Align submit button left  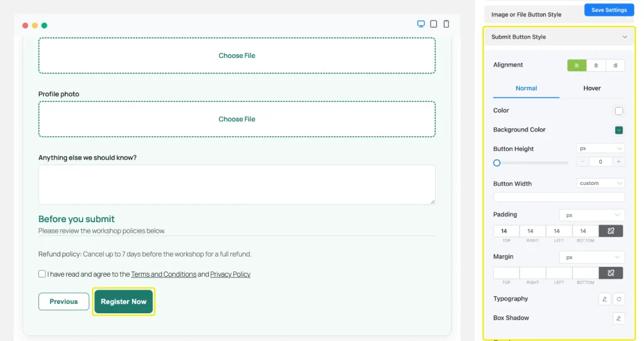[x=577, y=65]
